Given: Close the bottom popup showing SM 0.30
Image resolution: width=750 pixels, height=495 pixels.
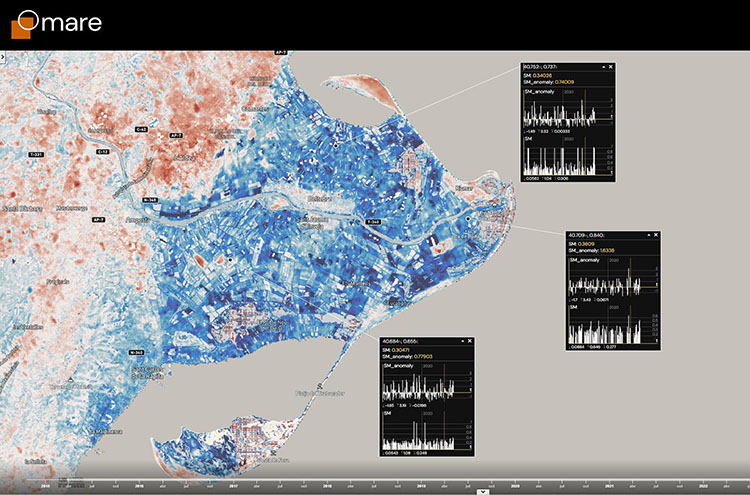Looking at the screenshot, I should tap(470, 341).
